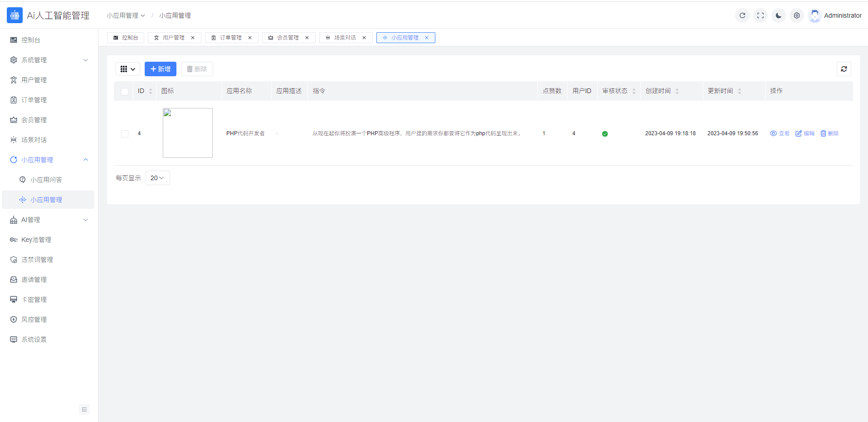Open 邀请管理 in sidebar
Image resolution: width=868 pixels, height=422 pixels.
pos(49,280)
